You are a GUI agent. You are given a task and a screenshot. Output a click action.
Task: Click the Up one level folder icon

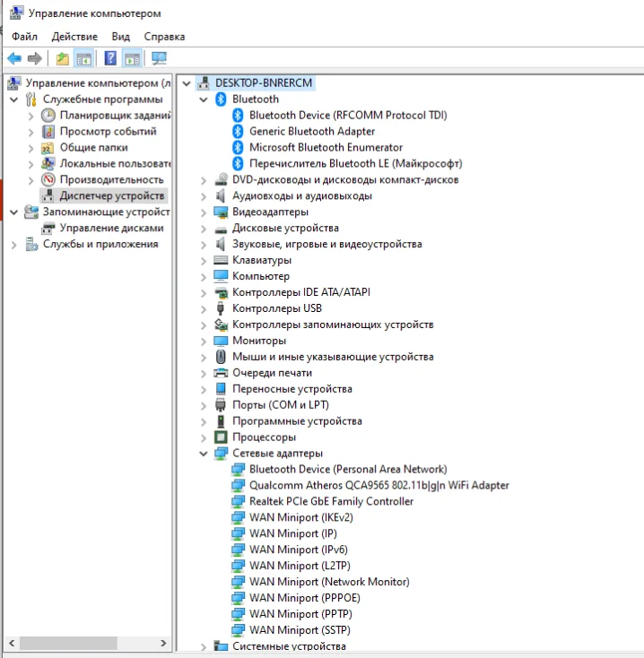(63, 58)
